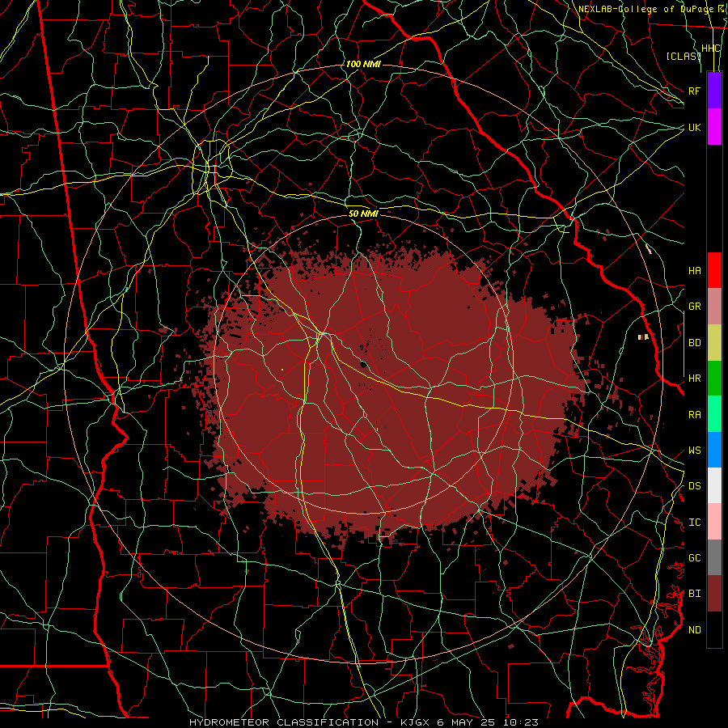Click the purple RF legend color swatch
The height and width of the screenshot is (728, 728).
(714, 91)
